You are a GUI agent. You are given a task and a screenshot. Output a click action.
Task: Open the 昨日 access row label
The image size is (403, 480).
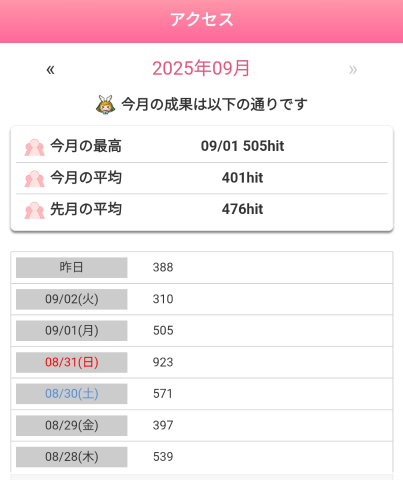point(72,267)
